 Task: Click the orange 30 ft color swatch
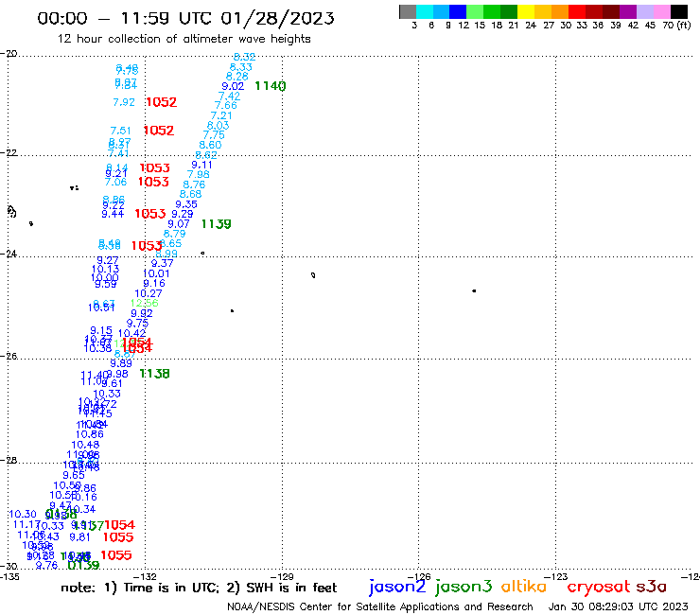click(x=560, y=11)
